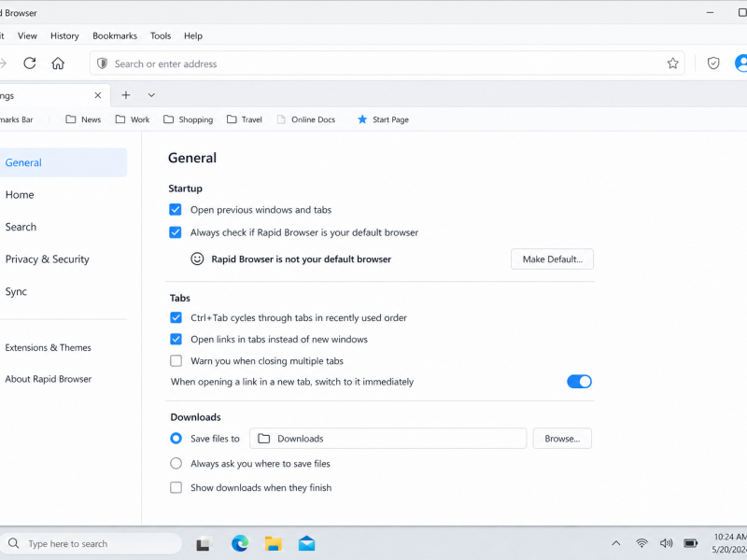
Task: Open Mail app from taskbar
Action: coord(307,543)
